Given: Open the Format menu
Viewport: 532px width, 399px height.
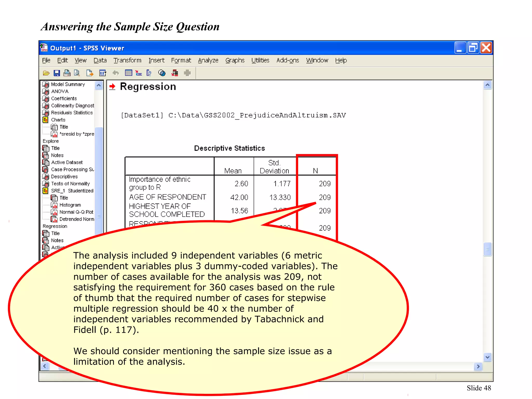Looking at the screenshot, I should pos(181,60).
